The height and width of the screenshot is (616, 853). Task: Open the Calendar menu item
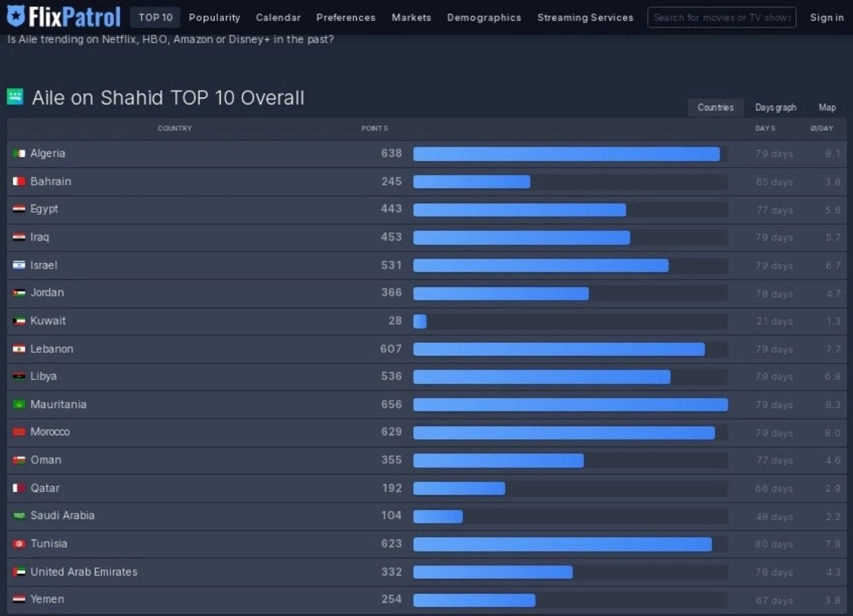click(278, 17)
